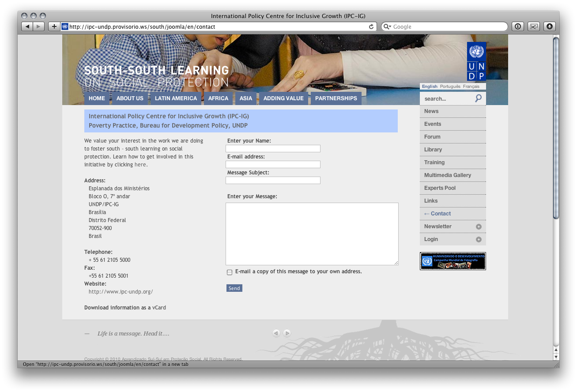This screenshot has height=392, width=577.
Task: Tick the e-mail a copy checkbox
Action: [x=230, y=272]
